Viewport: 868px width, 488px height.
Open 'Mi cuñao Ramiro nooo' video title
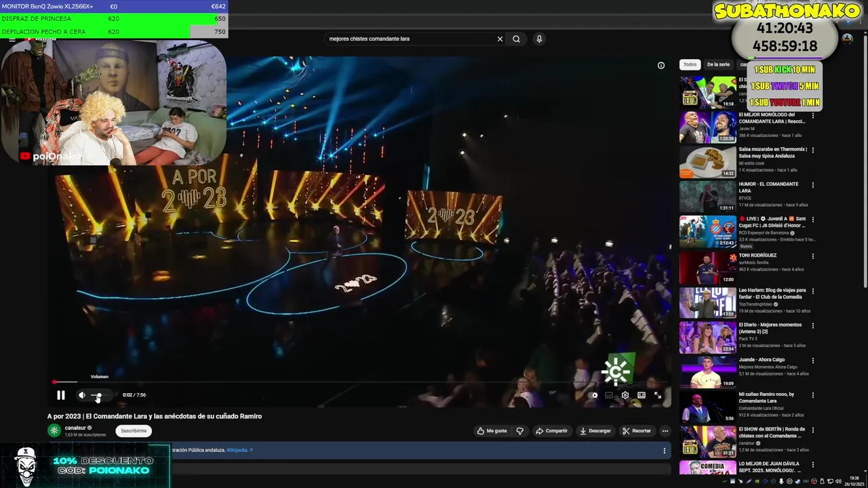(x=766, y=397)
